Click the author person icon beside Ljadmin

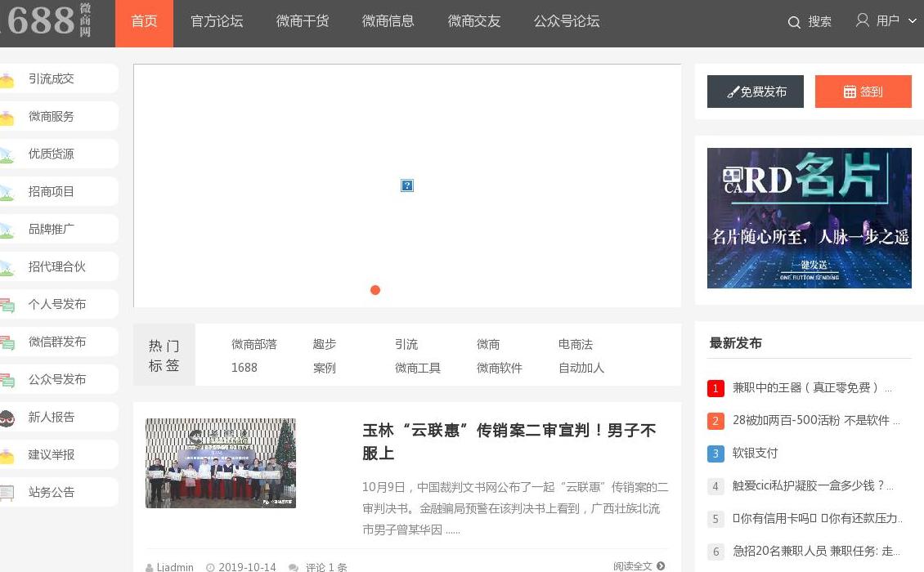149,567
